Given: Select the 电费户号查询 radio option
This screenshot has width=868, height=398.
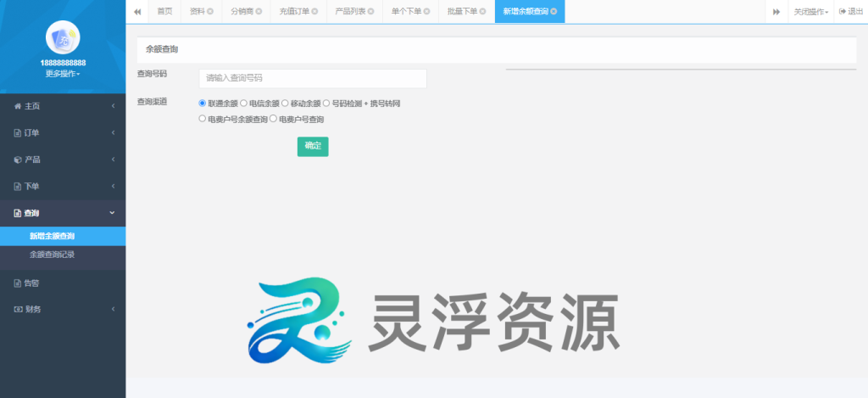Looking at the screenshot, I should (x=273, y=119).
